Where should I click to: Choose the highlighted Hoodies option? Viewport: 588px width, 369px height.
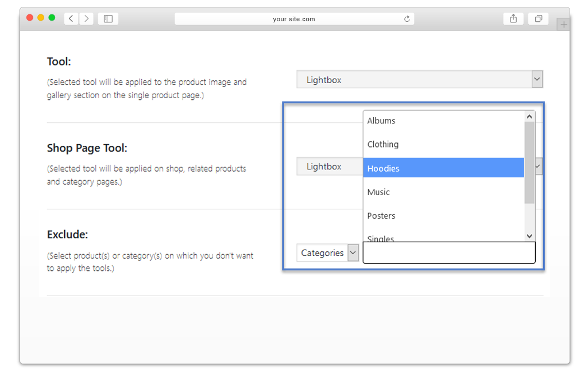coord(443,168)
